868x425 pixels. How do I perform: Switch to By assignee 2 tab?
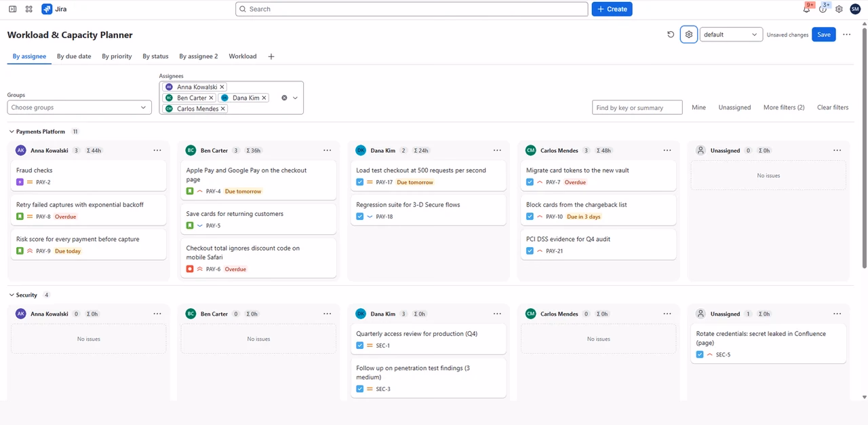click(x=199, y=56)
